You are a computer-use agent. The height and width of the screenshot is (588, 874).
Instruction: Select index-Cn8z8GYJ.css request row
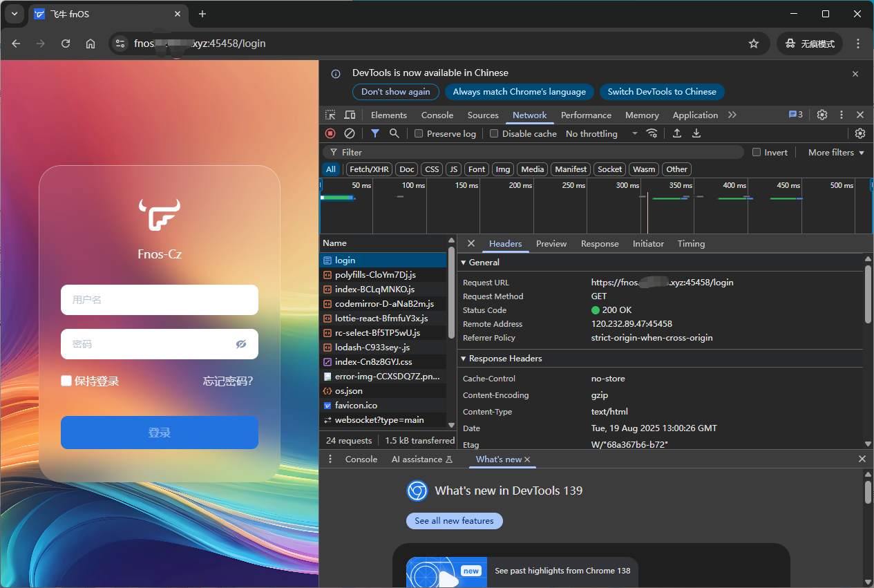[383, 362]
